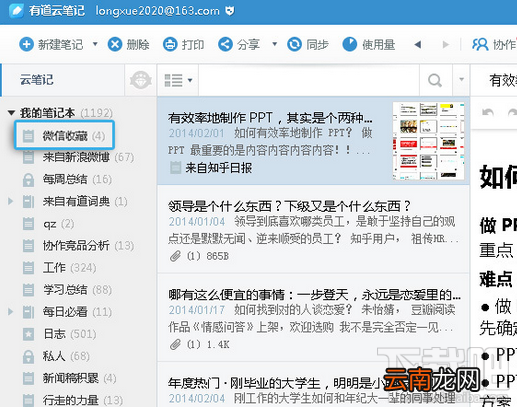Open the list view mode dropdown
The height and width of the screenshot is (408, 517).
178,80
